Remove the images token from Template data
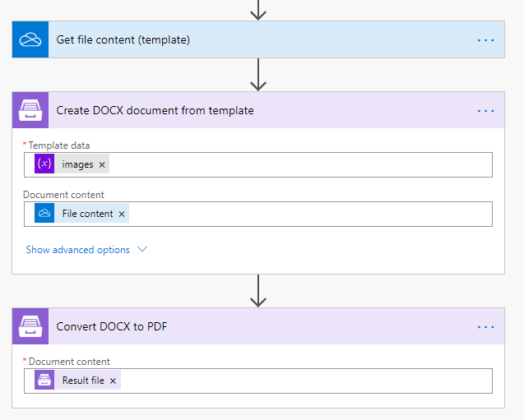 [x=102, y=165]
